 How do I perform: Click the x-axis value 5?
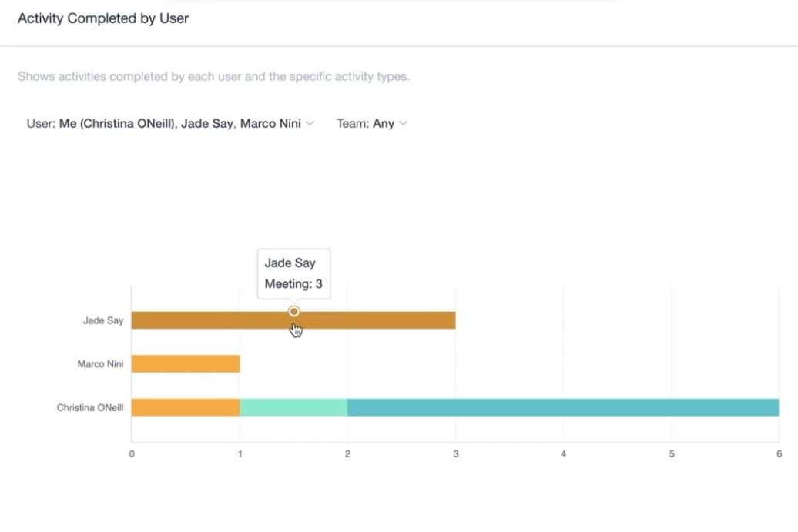(672, 453)
